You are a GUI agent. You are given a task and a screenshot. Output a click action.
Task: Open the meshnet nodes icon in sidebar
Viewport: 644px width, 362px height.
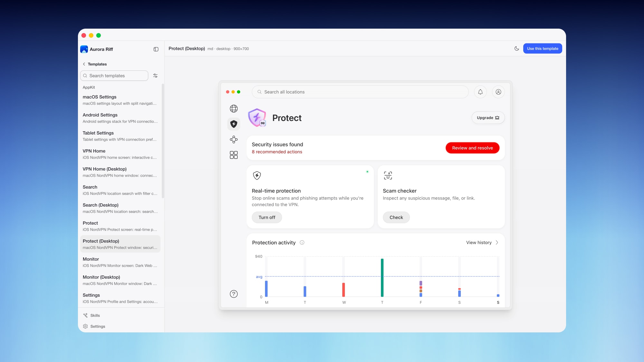tap(234, 139)
